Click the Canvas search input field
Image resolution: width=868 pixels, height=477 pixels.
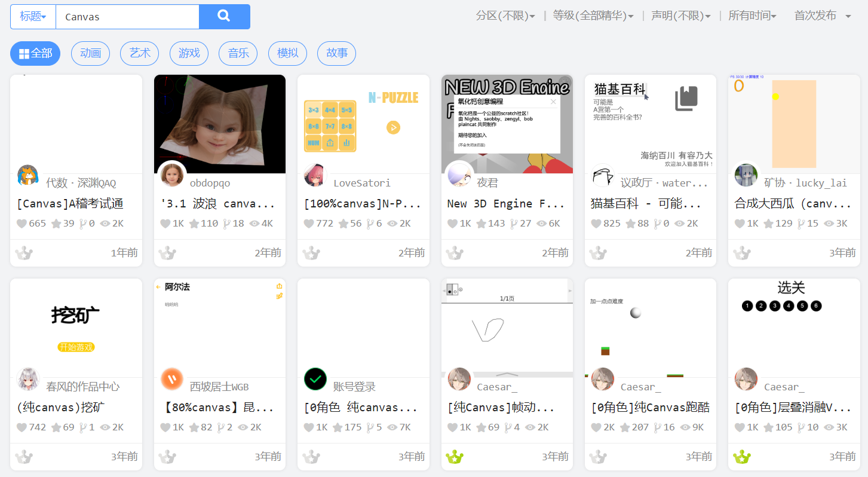(127, 17)
